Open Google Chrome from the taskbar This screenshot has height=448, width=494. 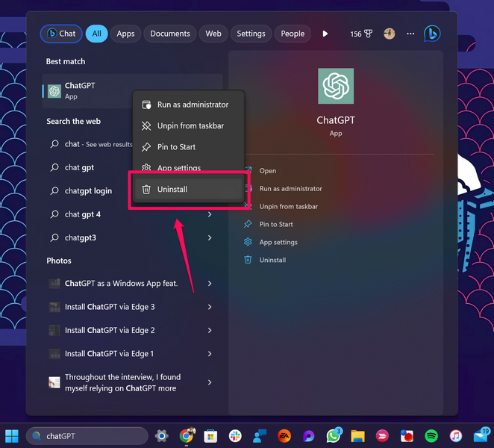187,436
